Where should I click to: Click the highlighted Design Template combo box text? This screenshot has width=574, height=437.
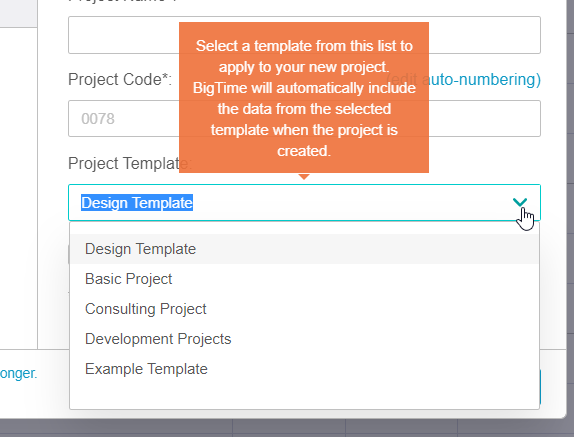point(137,203)
